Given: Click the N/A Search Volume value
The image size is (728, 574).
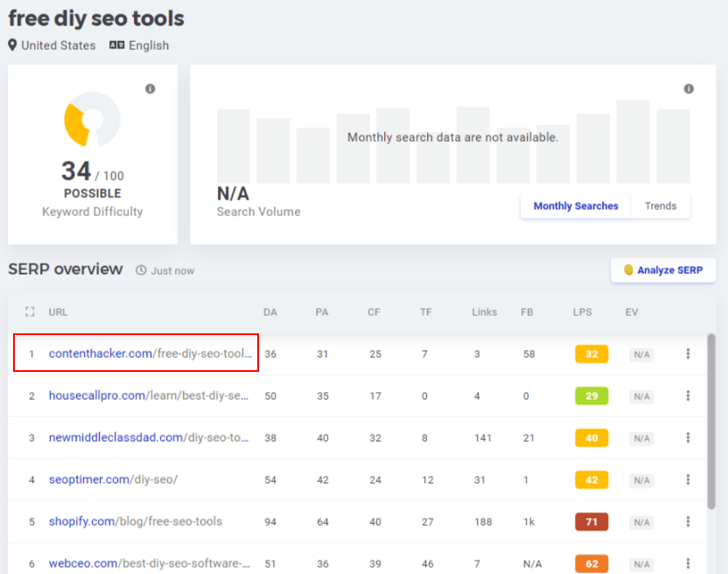Looking at the screenshot, I should tap(233, 193).
